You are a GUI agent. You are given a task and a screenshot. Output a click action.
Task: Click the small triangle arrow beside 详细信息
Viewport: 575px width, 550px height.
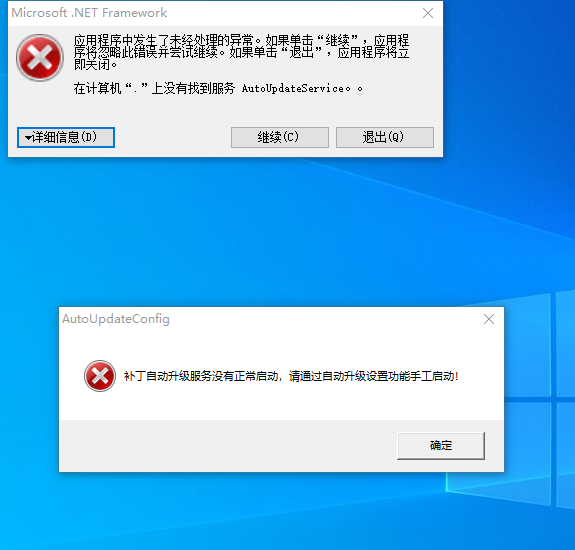pyautogui.click(x=28, y=138)
